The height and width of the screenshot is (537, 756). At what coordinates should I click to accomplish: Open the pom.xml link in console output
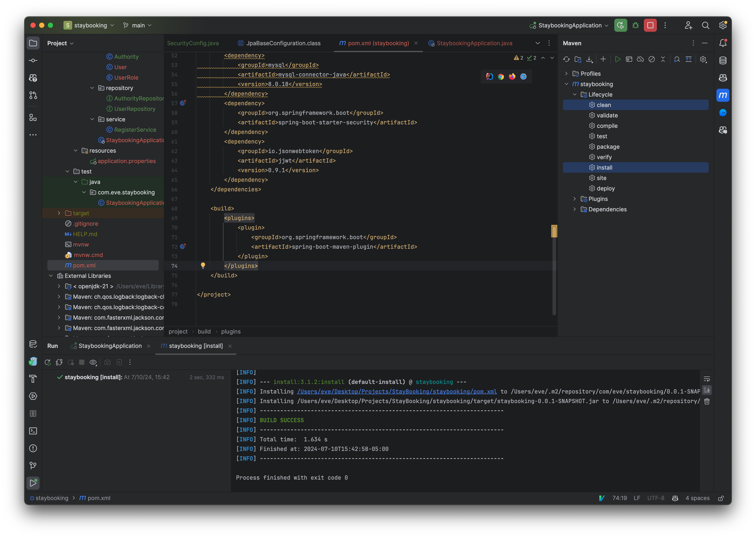pos(397,392)
